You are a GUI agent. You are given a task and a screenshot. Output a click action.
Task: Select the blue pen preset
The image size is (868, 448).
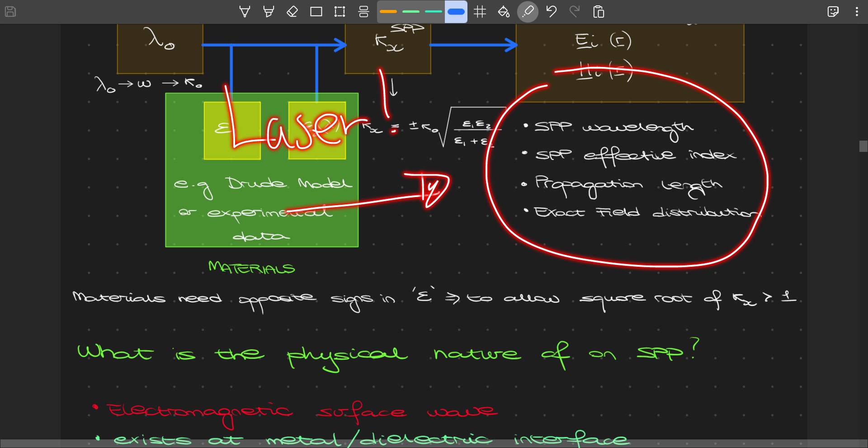tap(456, 11)
